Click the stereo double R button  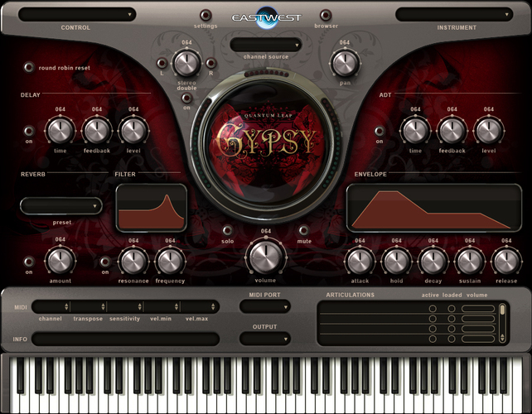click(210, 63)
